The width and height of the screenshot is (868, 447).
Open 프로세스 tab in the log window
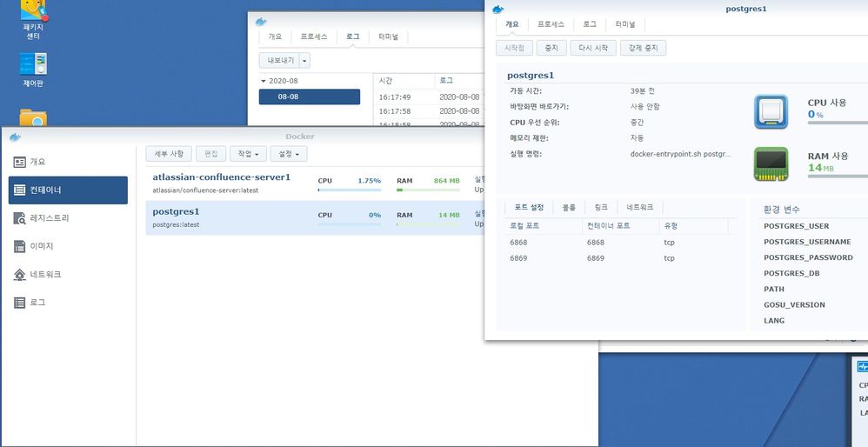[314, 37]
